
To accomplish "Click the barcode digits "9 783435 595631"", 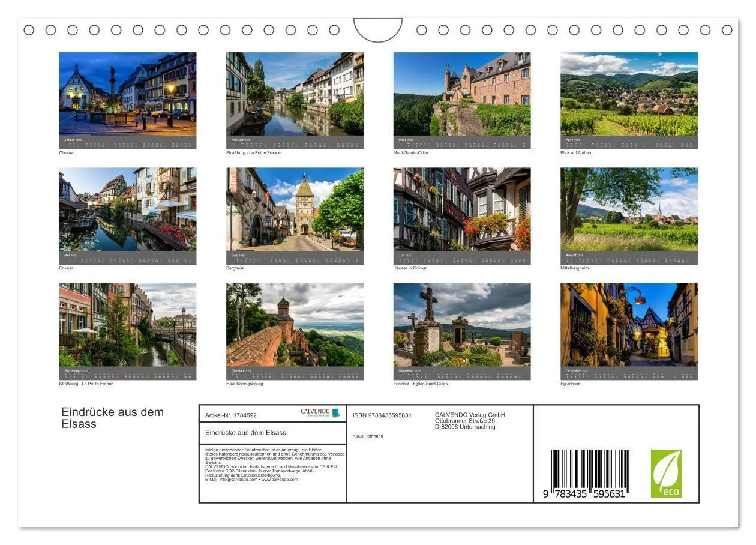I will [584, 494].
